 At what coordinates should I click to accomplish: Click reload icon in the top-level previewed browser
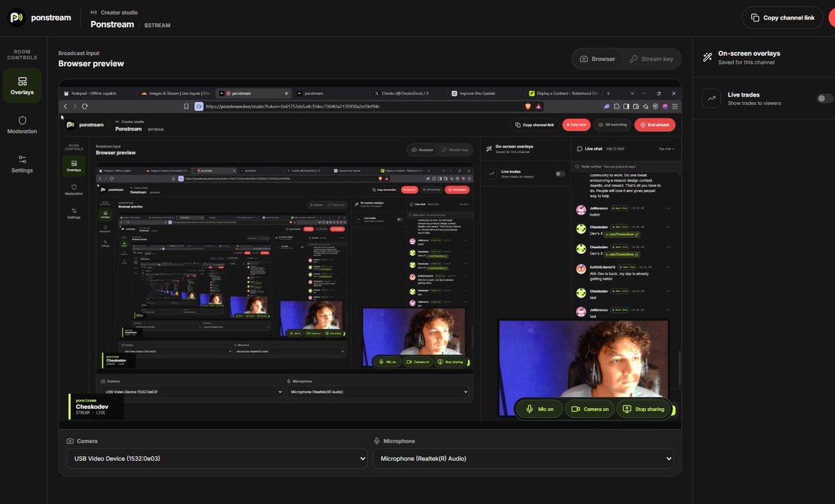(x=85, y=106)
